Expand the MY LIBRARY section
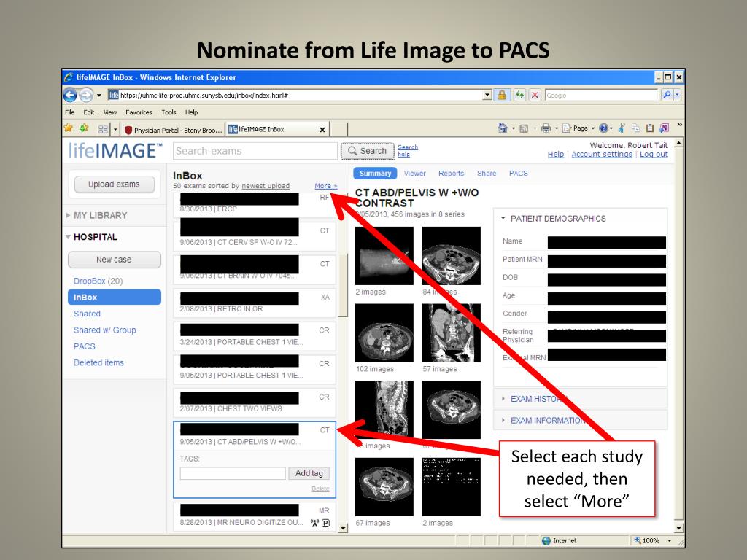Screen dimensions: 747x560 point(69,215)
